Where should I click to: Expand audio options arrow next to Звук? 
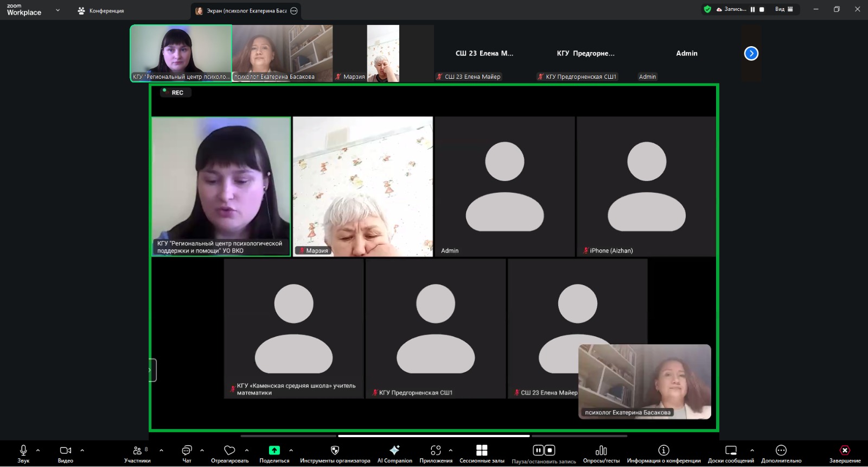[38, 450]
